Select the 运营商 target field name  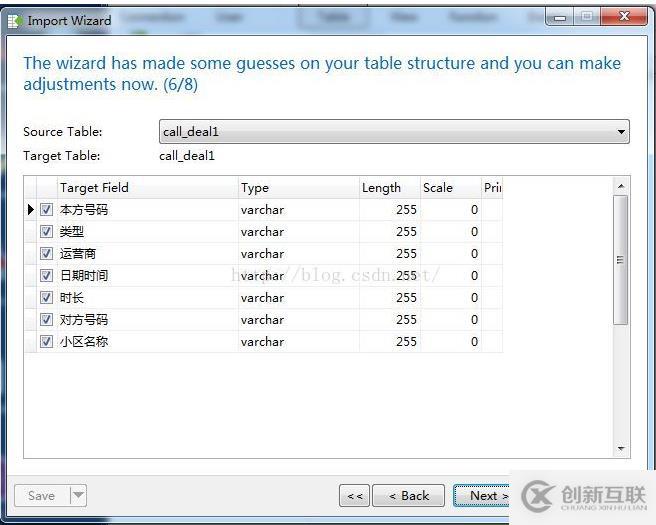78,254
